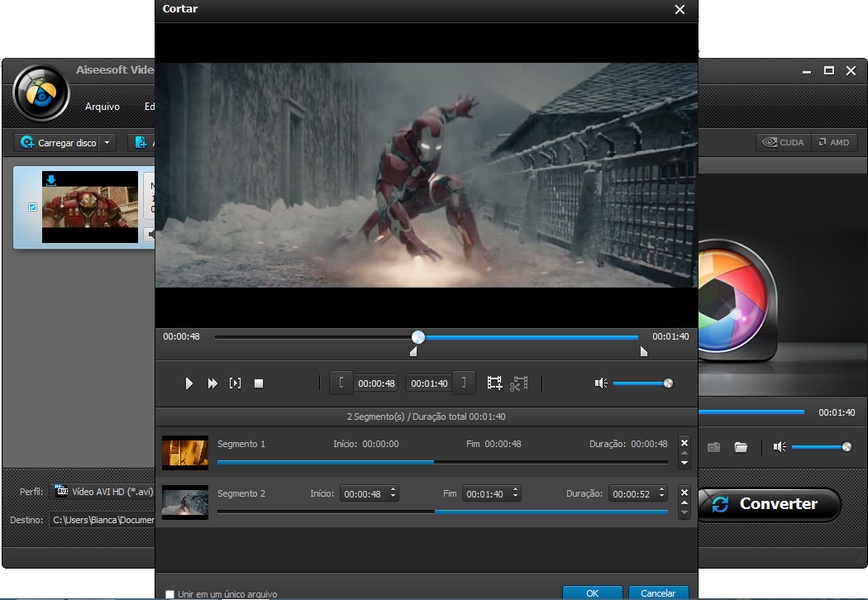Adjust the Cortar volume slider
The image size is (868, 600).
643,383
